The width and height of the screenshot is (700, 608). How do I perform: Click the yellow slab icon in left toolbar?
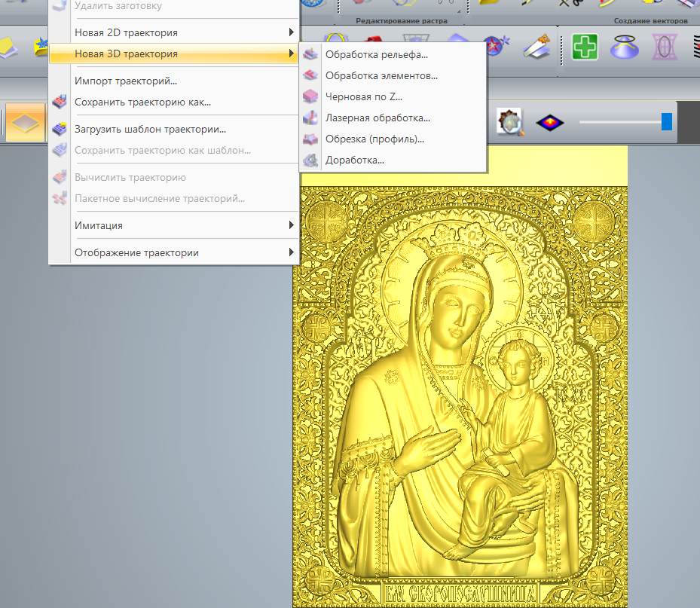click(9, 47)
